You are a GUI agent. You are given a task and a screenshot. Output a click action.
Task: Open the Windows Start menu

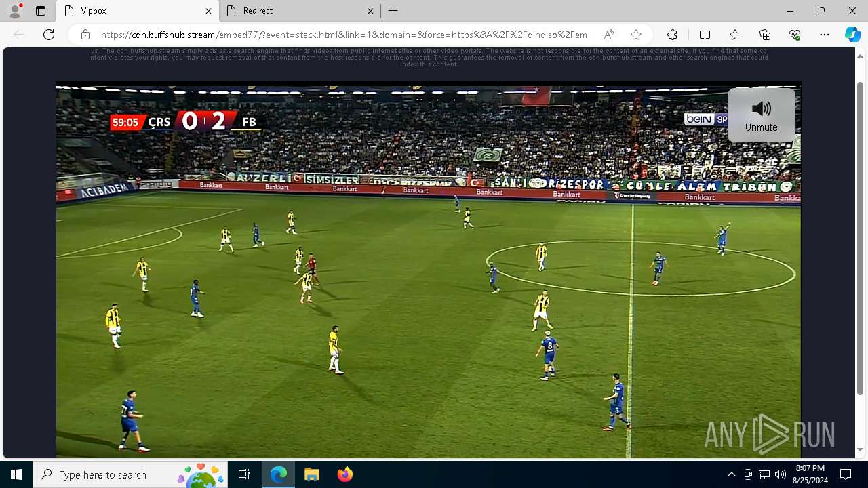tap(16, 474)
